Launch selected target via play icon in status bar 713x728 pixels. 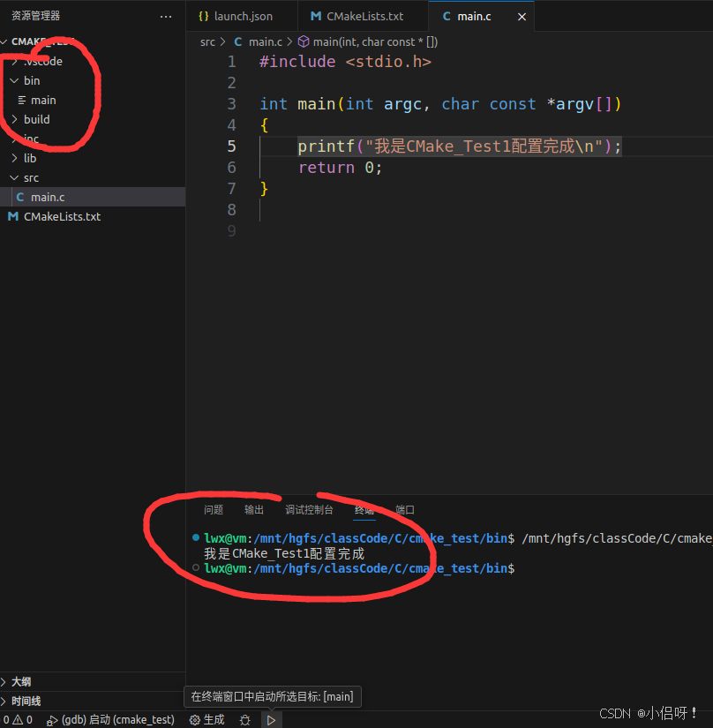[273, 720]
